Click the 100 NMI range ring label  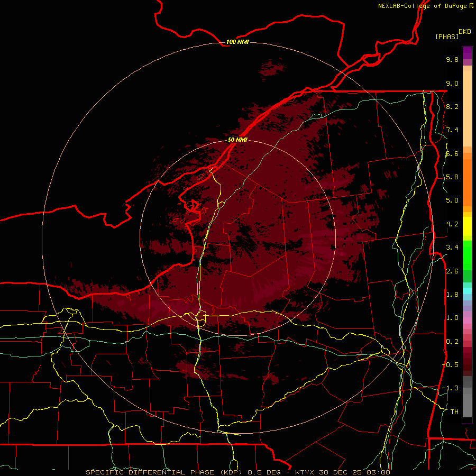[237, 42]
